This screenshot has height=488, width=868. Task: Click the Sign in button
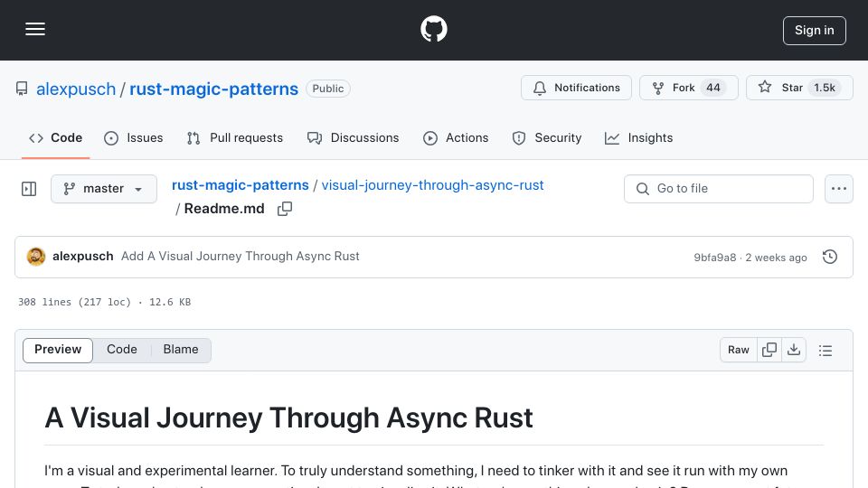coord(815,31)
